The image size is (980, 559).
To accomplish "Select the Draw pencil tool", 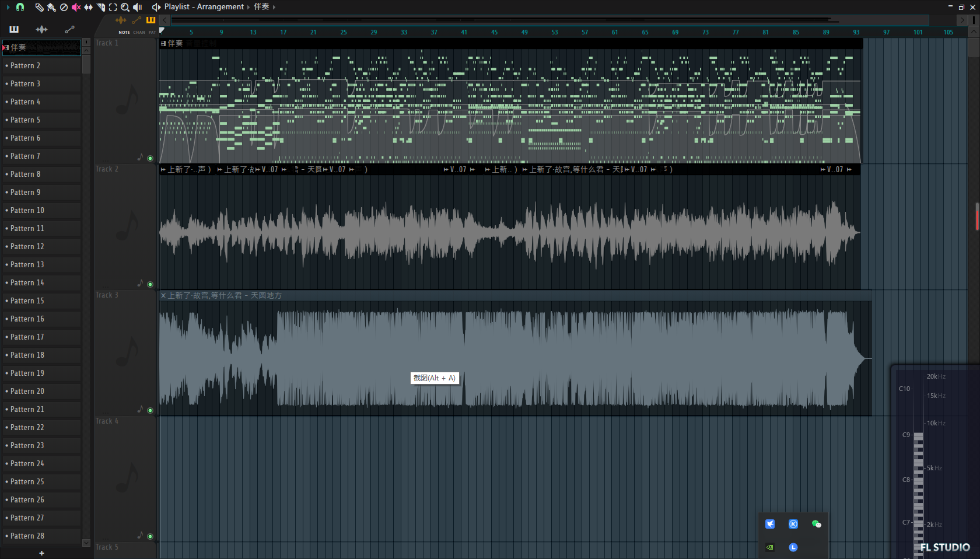I will coord(39,7).
